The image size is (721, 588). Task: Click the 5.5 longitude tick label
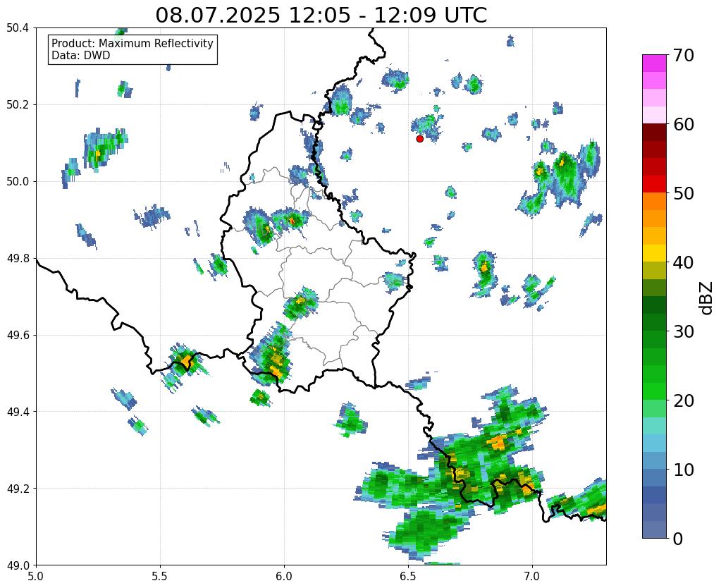(x=160, y=576)
